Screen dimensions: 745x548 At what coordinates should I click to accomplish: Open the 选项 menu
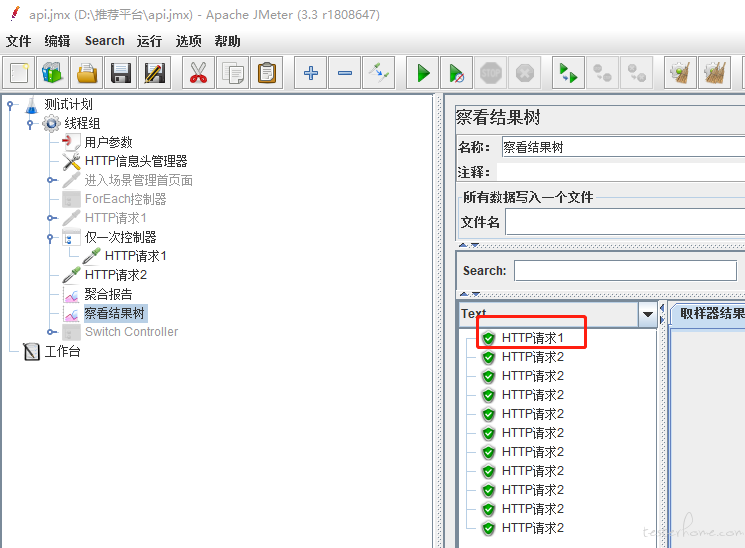[x=188, y=41]
